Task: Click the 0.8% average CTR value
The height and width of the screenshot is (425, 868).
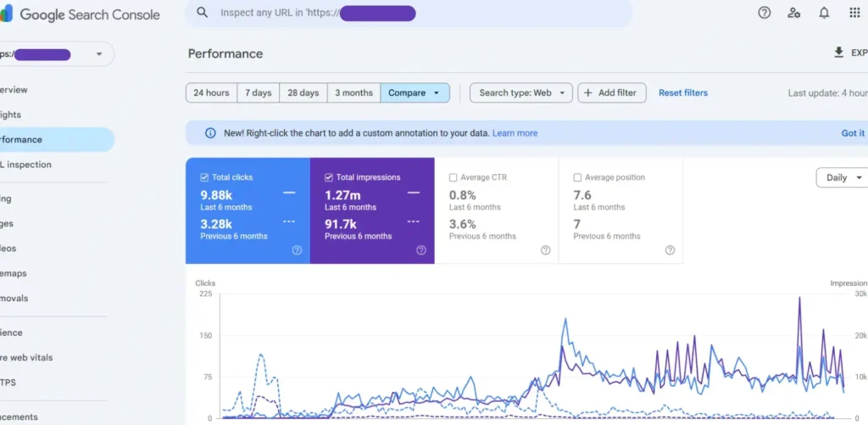Action: [x=462, y=195]
